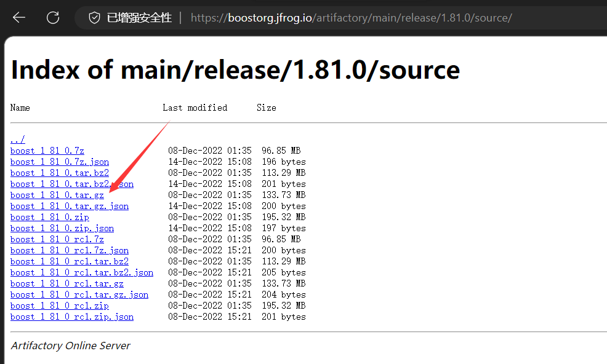
Task: Open boost_1_81_0.zip.json metadata
Action: (62, 228)
